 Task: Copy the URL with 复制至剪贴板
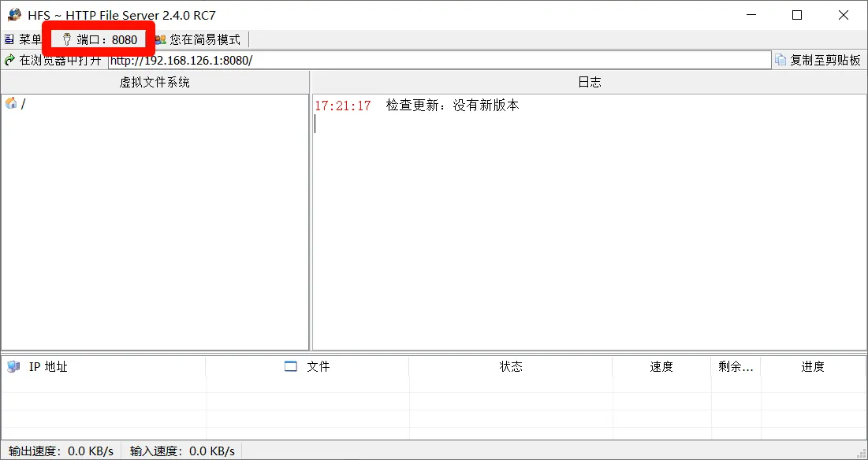tap(818, 60)
